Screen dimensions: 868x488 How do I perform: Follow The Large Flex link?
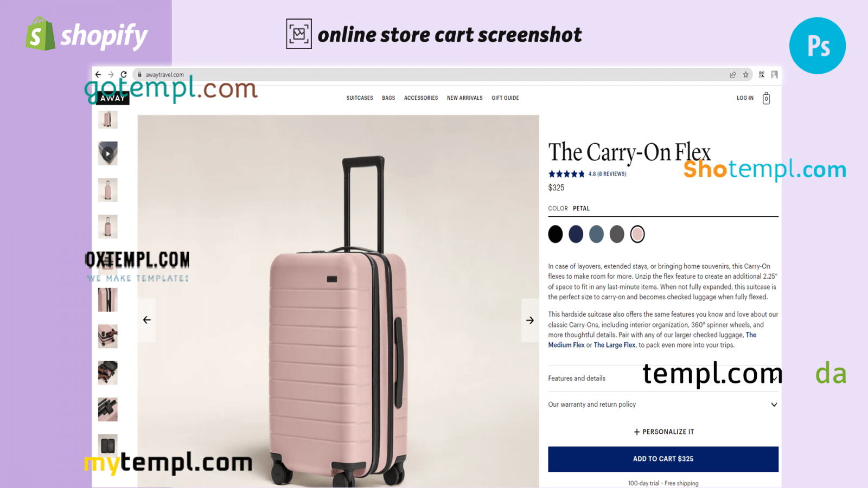tap(615, 345)
